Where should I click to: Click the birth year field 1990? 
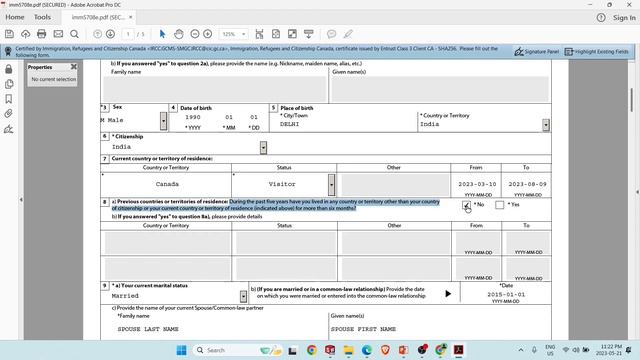click(193, 117)
